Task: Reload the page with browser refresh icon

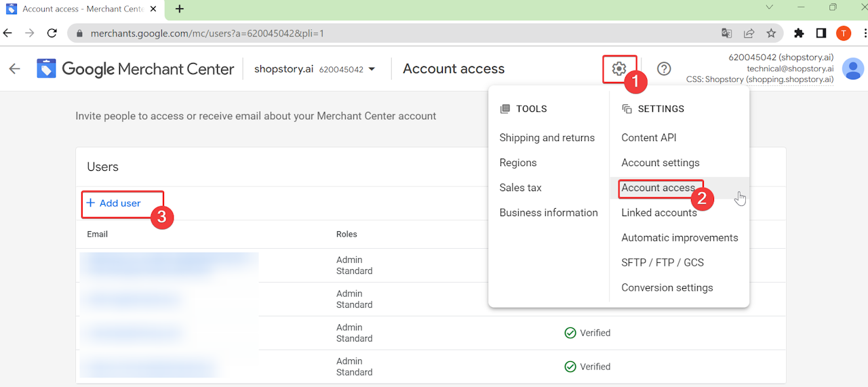Action: pos(52,33)
